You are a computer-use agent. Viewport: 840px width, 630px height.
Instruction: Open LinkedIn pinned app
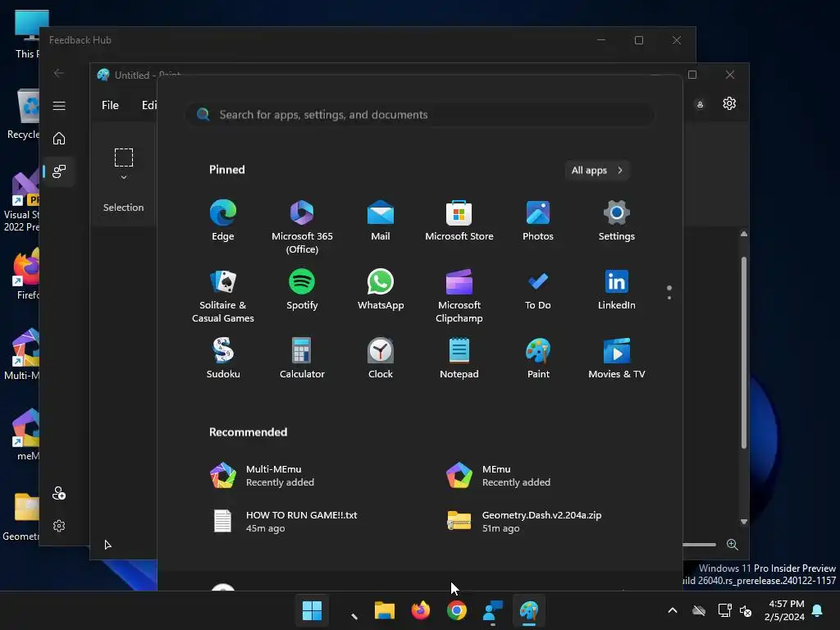pos(617,290)
